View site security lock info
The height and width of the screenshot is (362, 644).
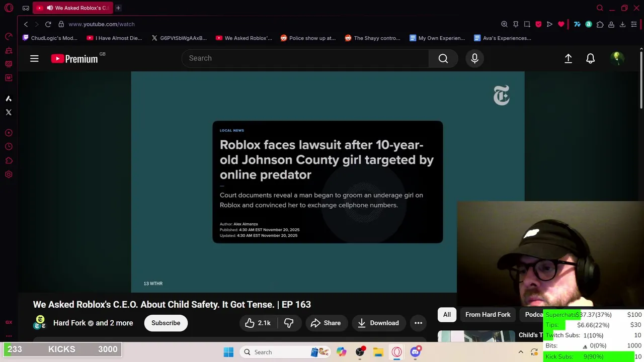click(61, 24)
